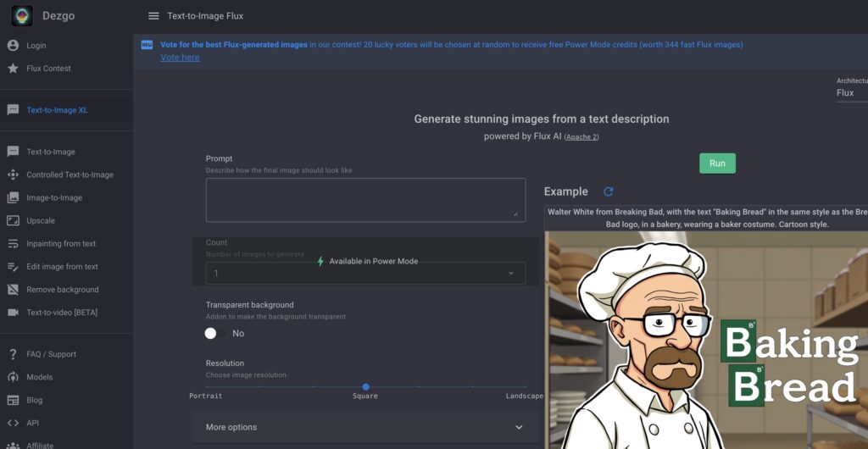The width and height of the screenshot is (868, 449).
Task: Click into the Prompt text field
Action: click(365, 200)
